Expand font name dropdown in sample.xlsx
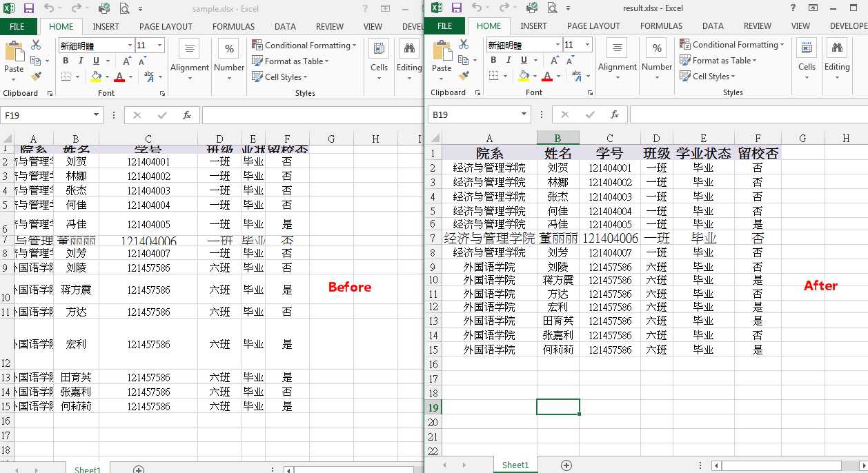The height and width of the screenshot is (473, 868). point(129,46)
